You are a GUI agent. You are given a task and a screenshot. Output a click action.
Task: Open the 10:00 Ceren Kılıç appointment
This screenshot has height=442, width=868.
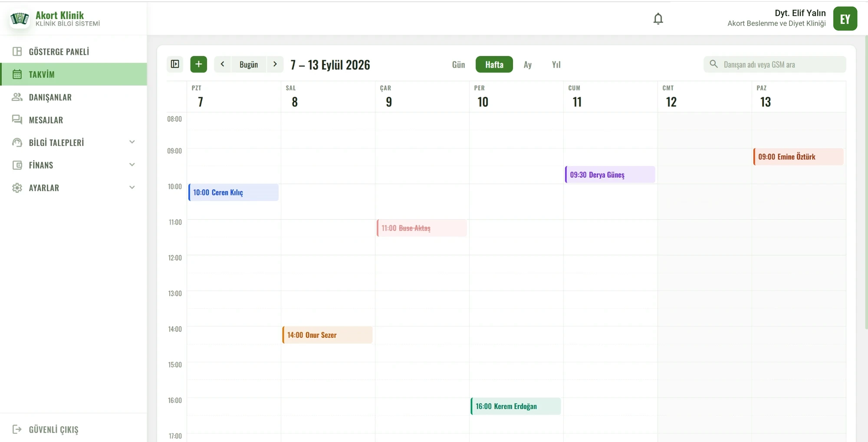(x=233, y=192)
